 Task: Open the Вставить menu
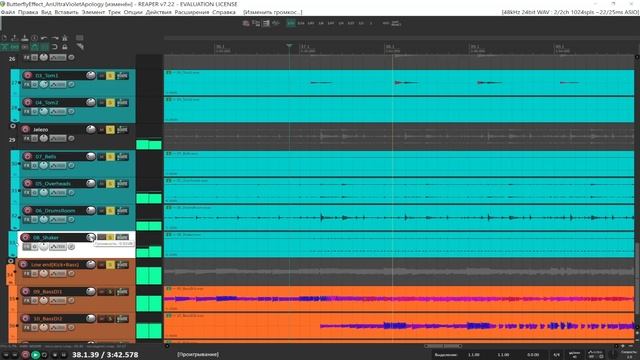tap(66, 12)
